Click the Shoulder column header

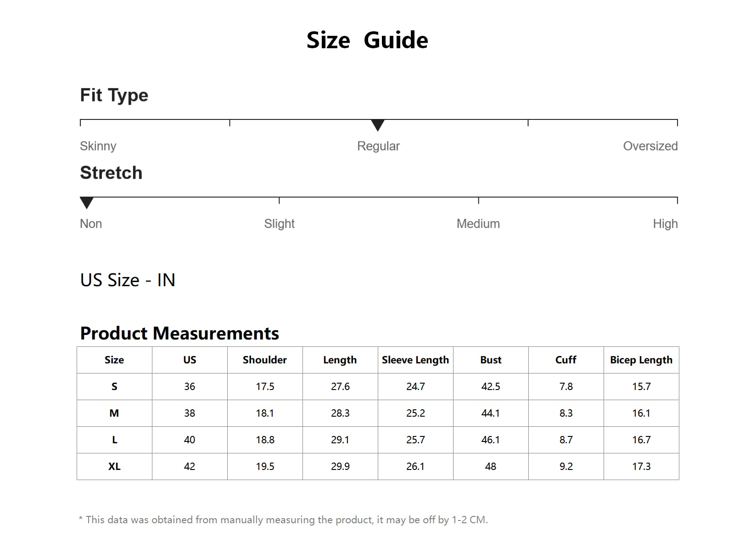click(265, 360)
